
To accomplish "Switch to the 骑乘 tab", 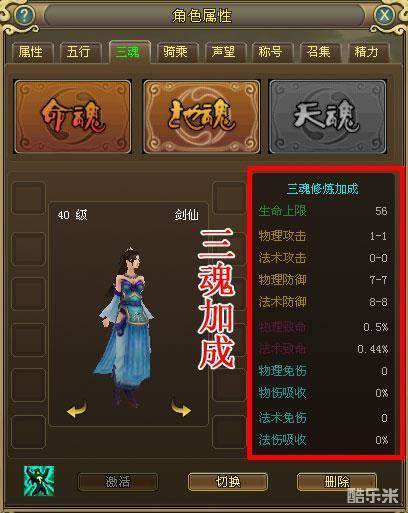I will click(x=176, y=52).
